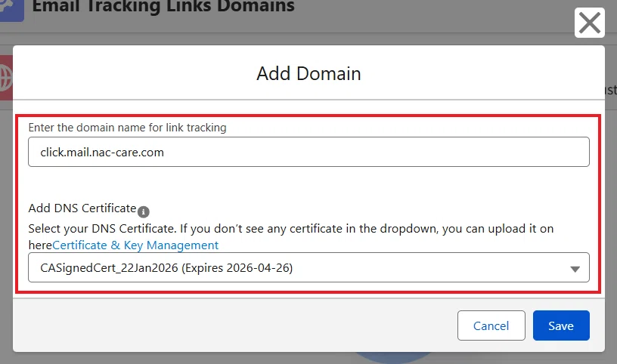Click the click.mail.nac-care.com text in the field
The width and height of the screenshot is (617, 364).
102,152
